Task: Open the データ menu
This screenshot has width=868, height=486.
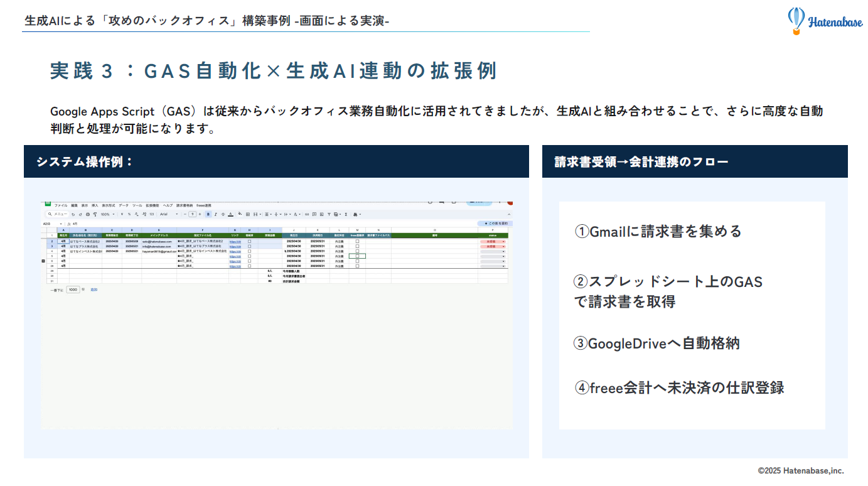Action: tap(124, 205)
